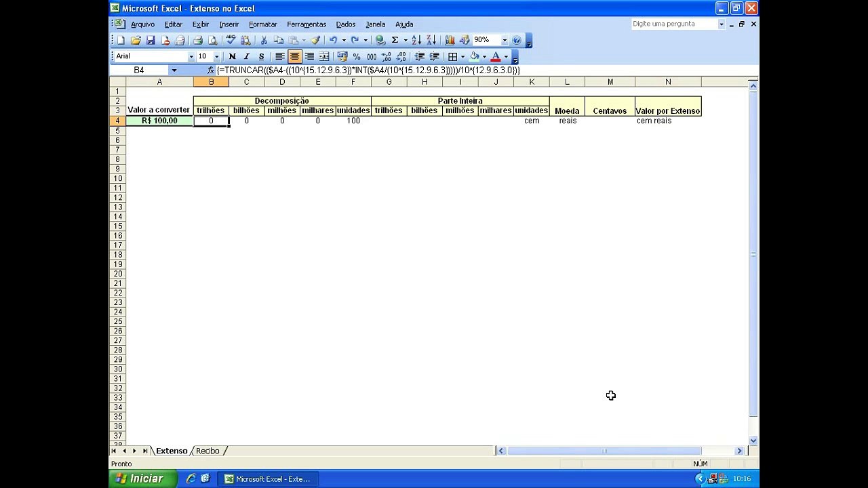Toggle the highlighted Center alignment button
This screenshot has height=488, width=868.
click(x=294, y=56)
